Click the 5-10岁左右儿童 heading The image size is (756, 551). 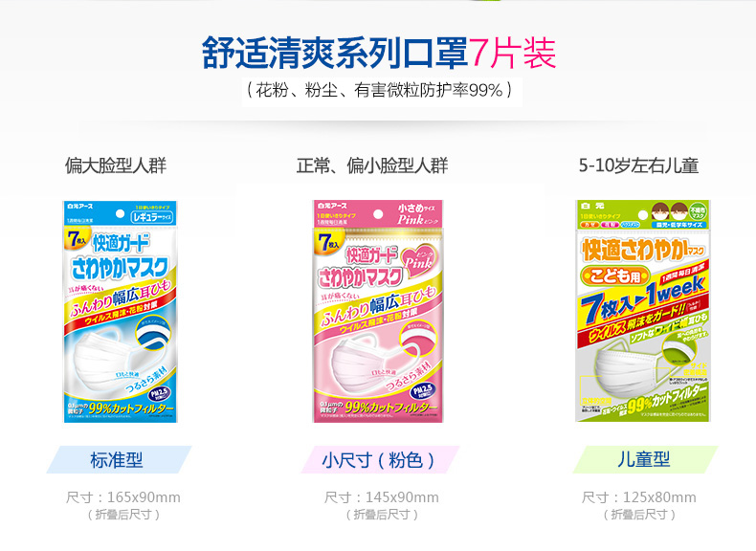[639, 165]
